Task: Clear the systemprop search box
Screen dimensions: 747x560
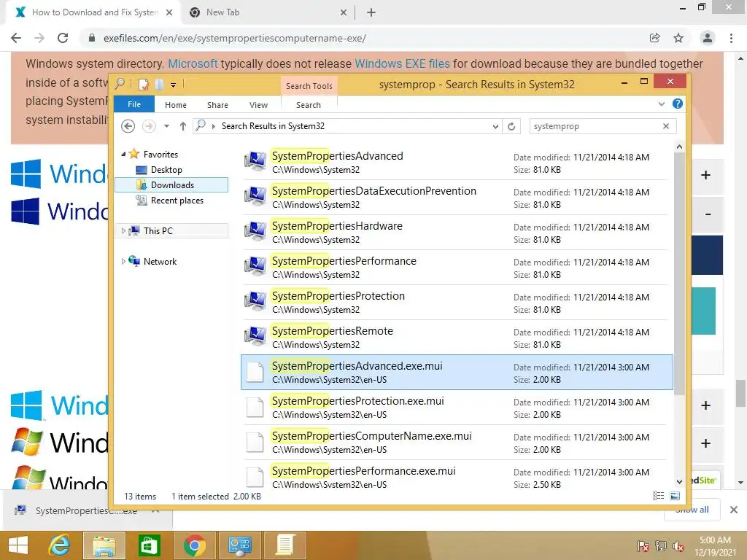Action: [x=666, y=126]
